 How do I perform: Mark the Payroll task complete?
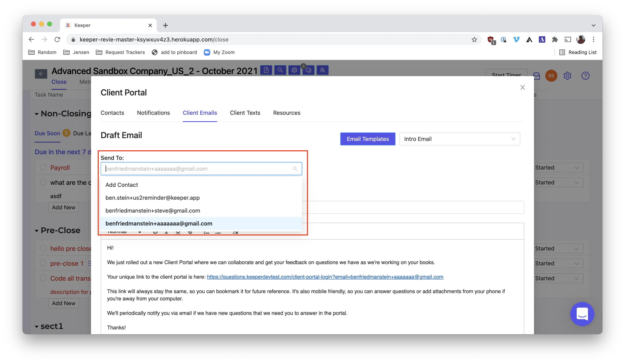tap(43, 167)
